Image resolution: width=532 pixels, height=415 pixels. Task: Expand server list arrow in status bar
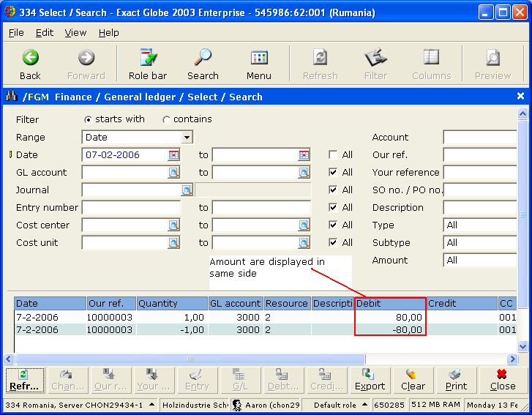tap(151, 405)
